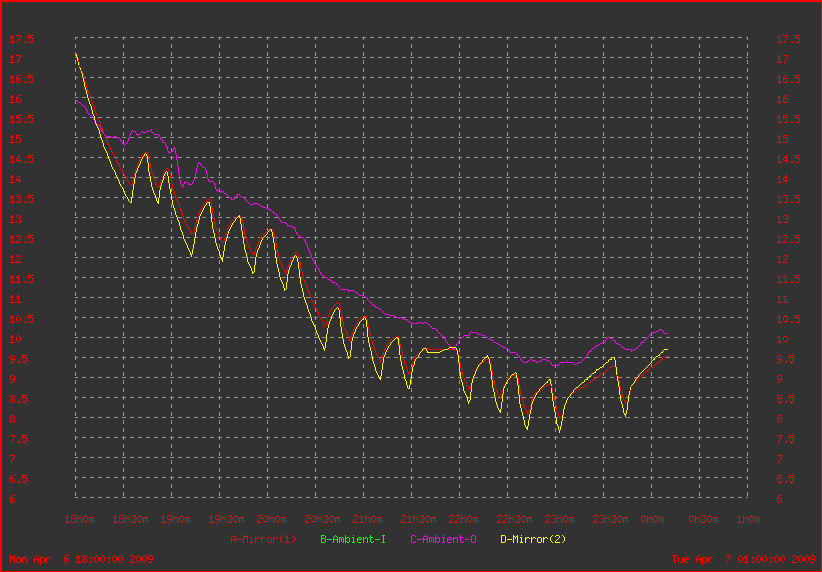Click 12.5 on the right temperature axis
The image size is (822, 572).
coord(788,239)
